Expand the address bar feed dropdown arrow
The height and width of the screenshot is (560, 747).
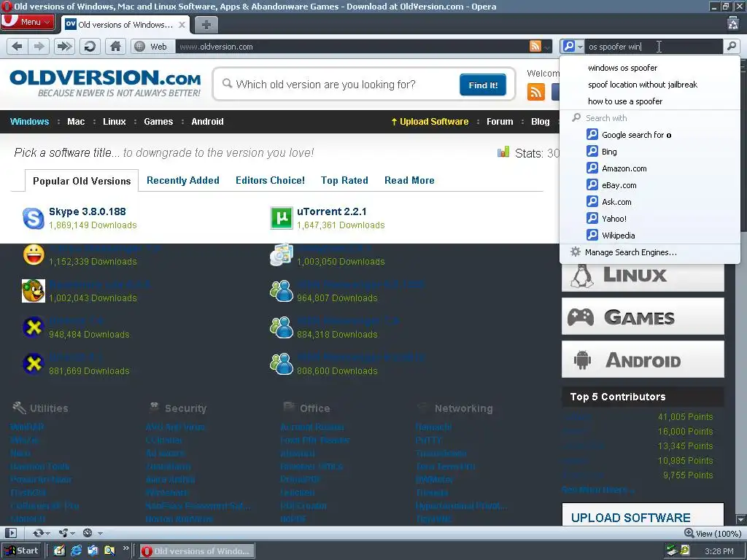(547, 47)
